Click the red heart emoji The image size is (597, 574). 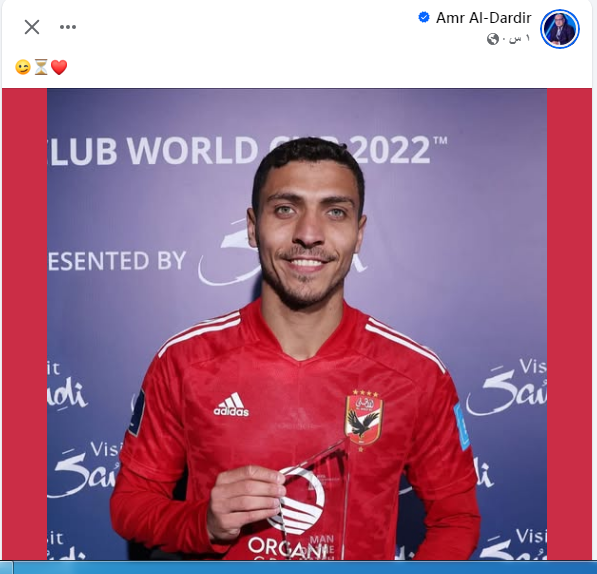(x=59, y=67)
